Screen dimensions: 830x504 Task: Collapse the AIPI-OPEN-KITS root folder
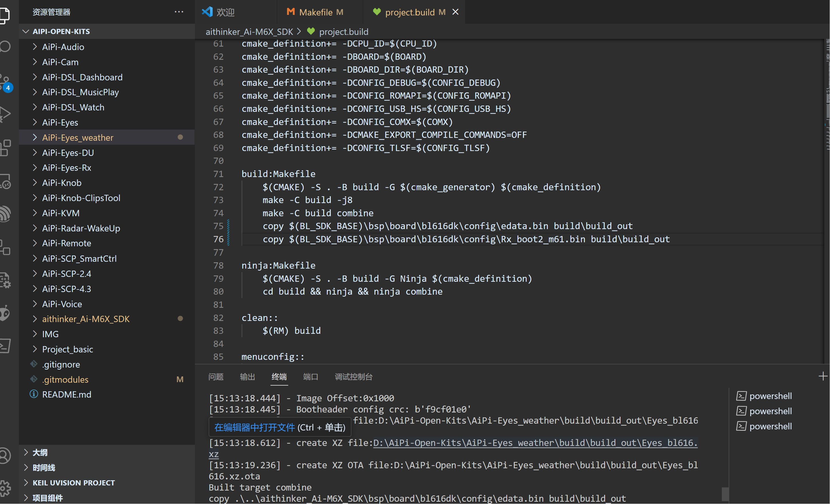[106, 31]
